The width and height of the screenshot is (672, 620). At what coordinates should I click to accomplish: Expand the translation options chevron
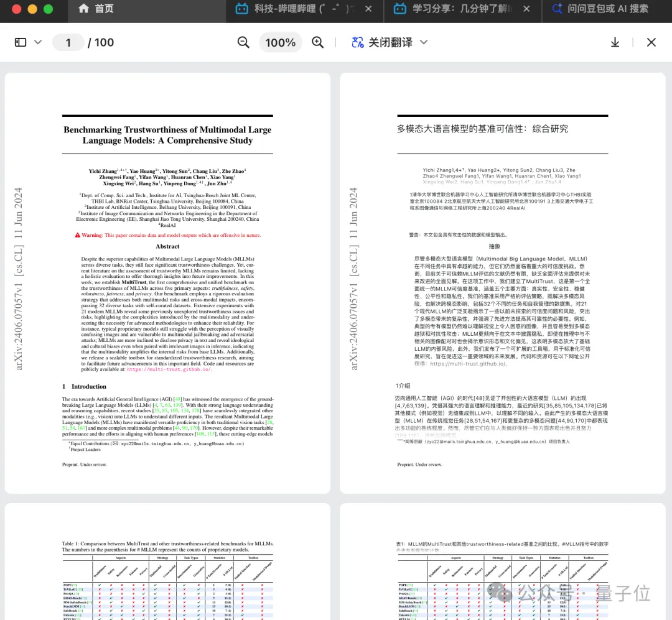pos(424,42)
